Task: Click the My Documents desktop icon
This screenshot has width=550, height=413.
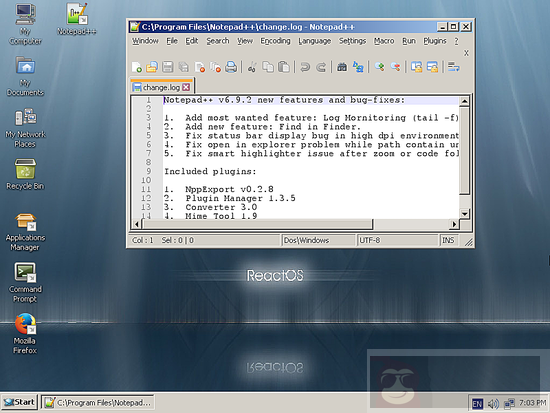Action: (25, 75)
